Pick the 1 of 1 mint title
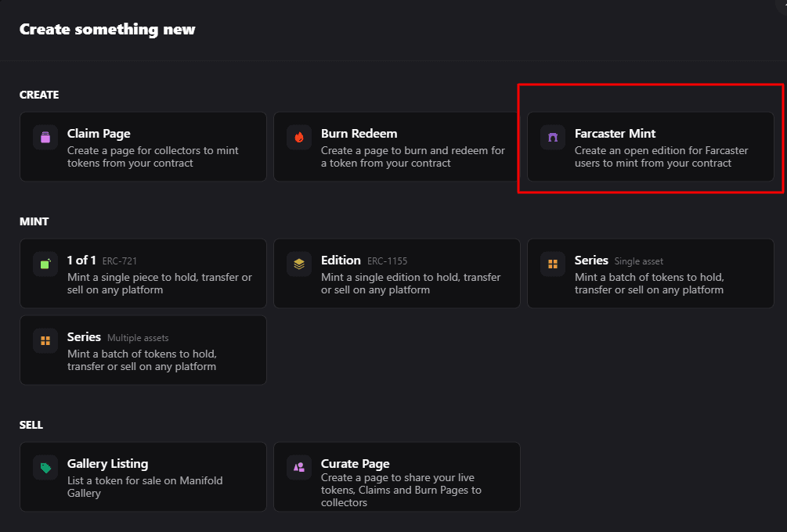787x532 pixels. click(x=81, y=261)
